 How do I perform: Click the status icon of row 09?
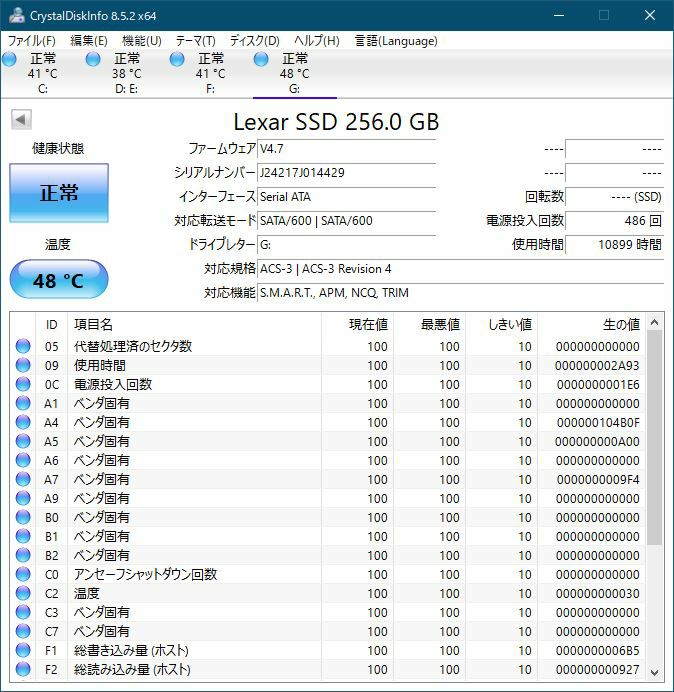pos(23,365)
